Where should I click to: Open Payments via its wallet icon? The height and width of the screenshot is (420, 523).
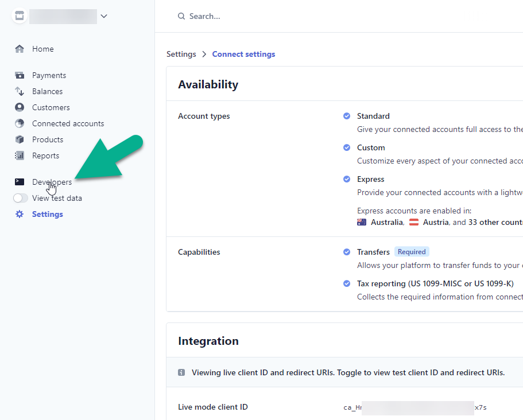point(20,75)
